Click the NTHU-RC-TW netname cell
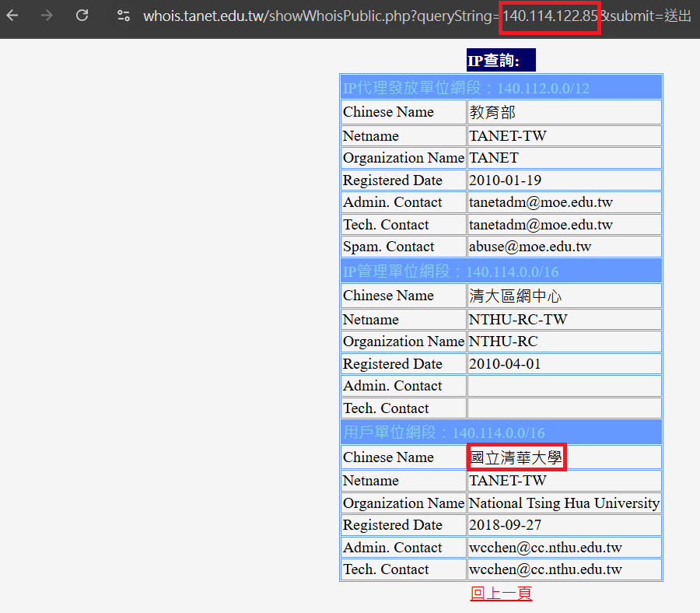Viewport: 700px width, 613px height. [565, 319]
